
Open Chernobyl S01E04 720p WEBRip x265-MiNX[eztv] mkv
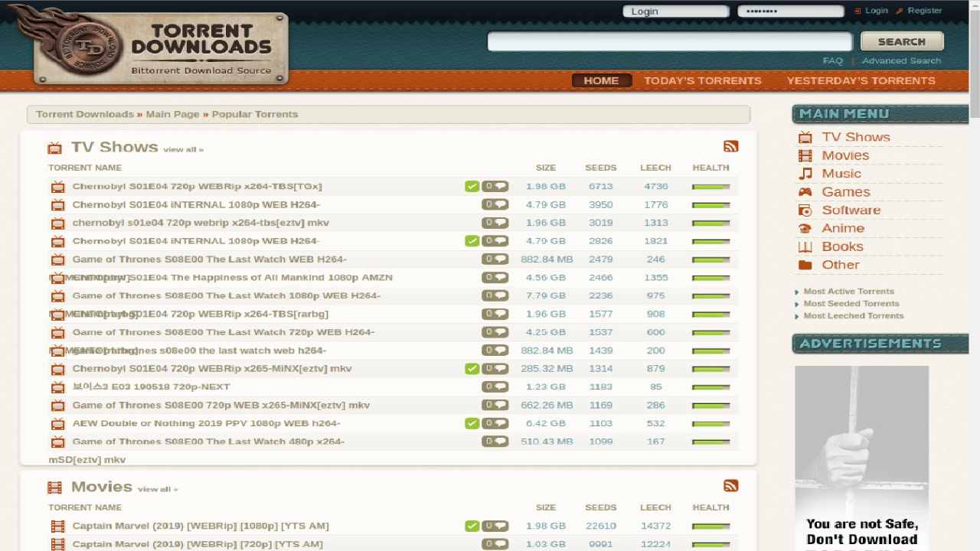tap(212, 368)
